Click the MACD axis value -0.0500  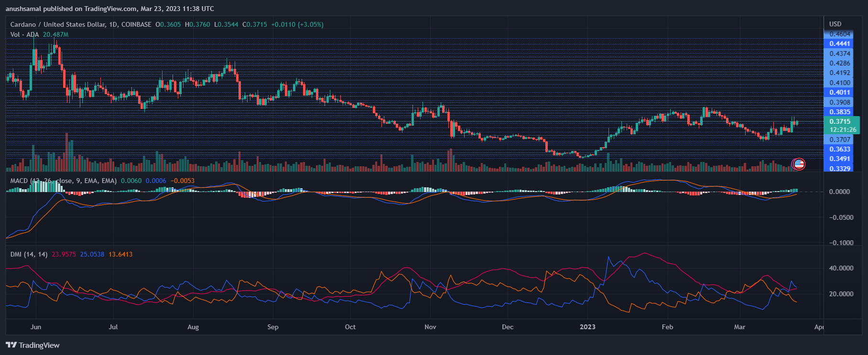pyautogui.click(x=841, y=217)
